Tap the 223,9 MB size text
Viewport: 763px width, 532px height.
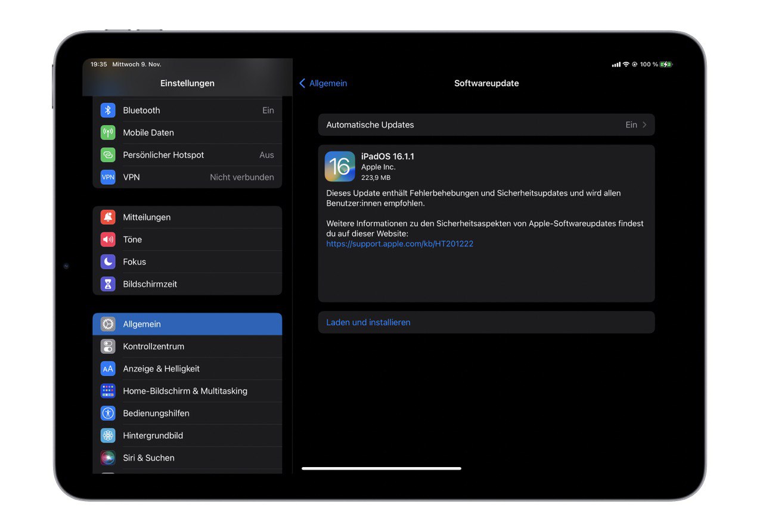[376, 178]
